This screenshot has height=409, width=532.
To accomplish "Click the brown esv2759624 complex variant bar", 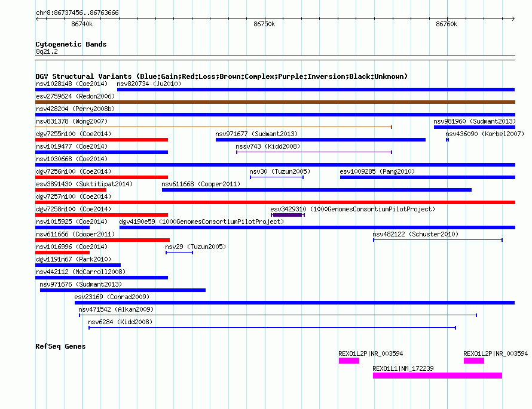I will 275,102.
